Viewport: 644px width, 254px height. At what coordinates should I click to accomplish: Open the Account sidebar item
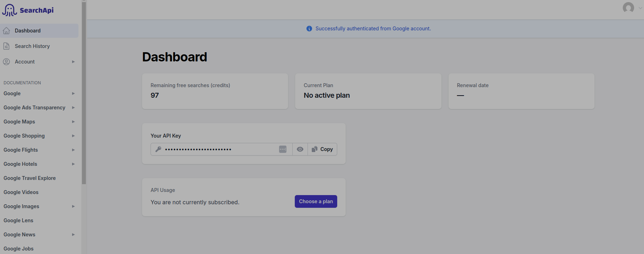[39, 62]
